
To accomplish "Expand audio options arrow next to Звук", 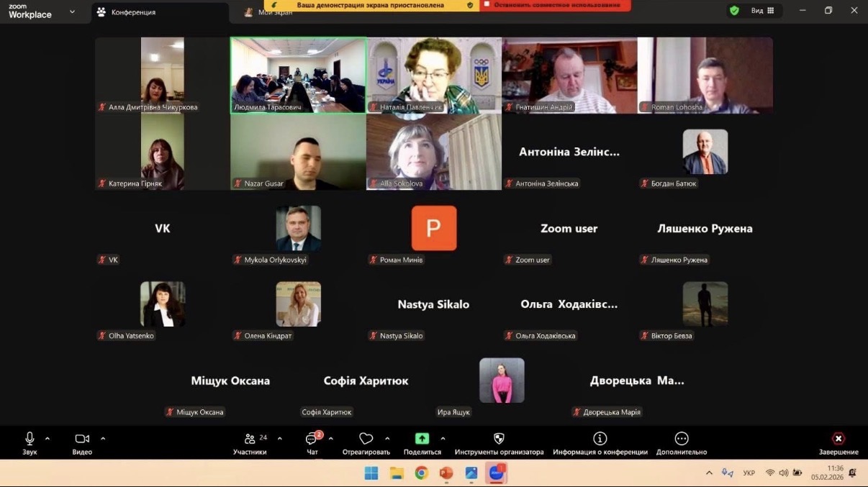I will pyautogui.click(x=48, y=439).
